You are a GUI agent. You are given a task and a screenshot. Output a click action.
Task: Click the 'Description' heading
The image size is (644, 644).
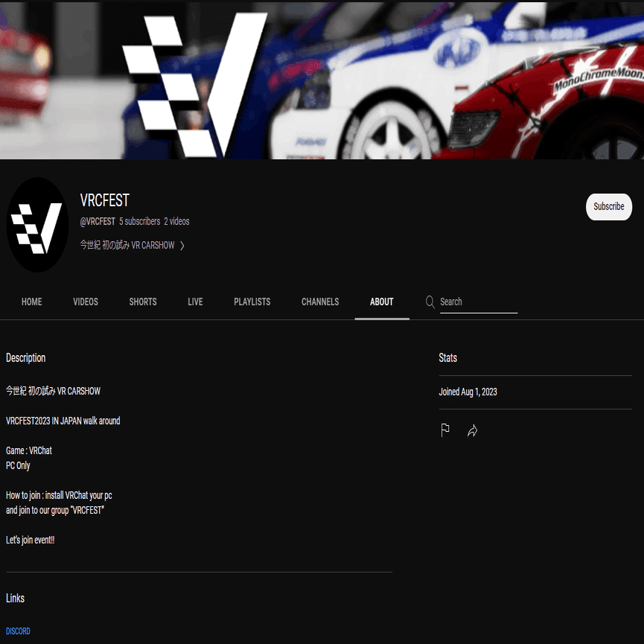[25, 357]
